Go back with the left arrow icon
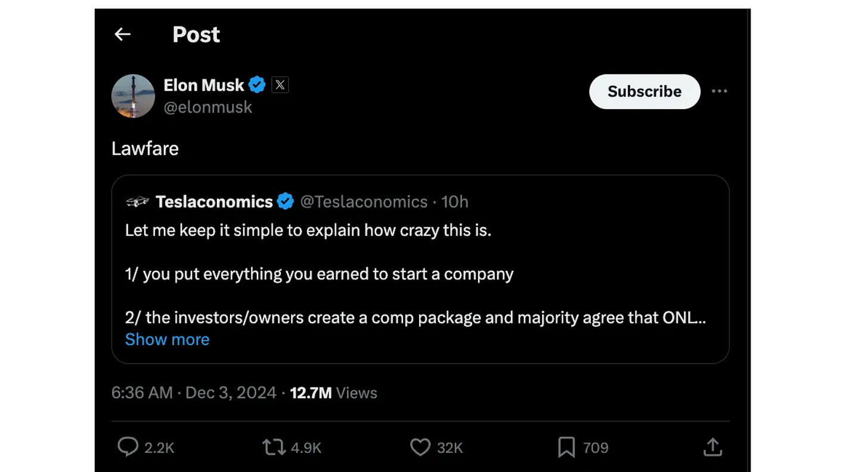This screenshot has height=472, width=868. [x=122, y=34]
